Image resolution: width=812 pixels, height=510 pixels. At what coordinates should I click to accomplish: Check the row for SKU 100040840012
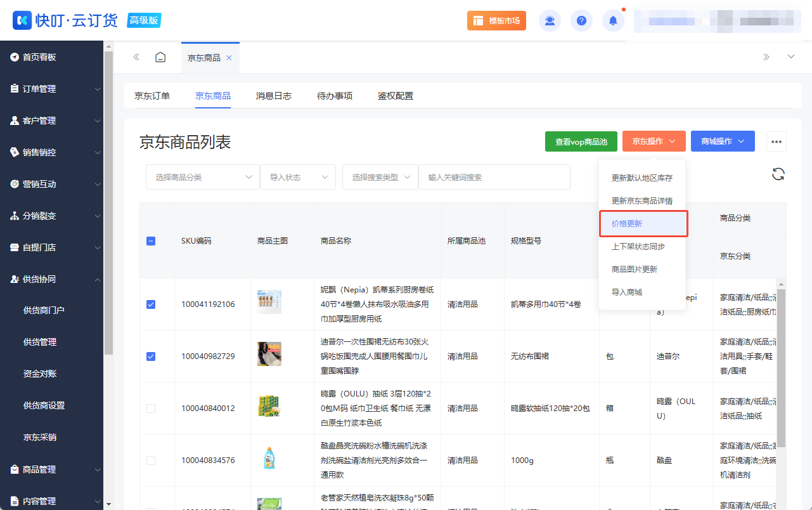[x=151, y=409]
